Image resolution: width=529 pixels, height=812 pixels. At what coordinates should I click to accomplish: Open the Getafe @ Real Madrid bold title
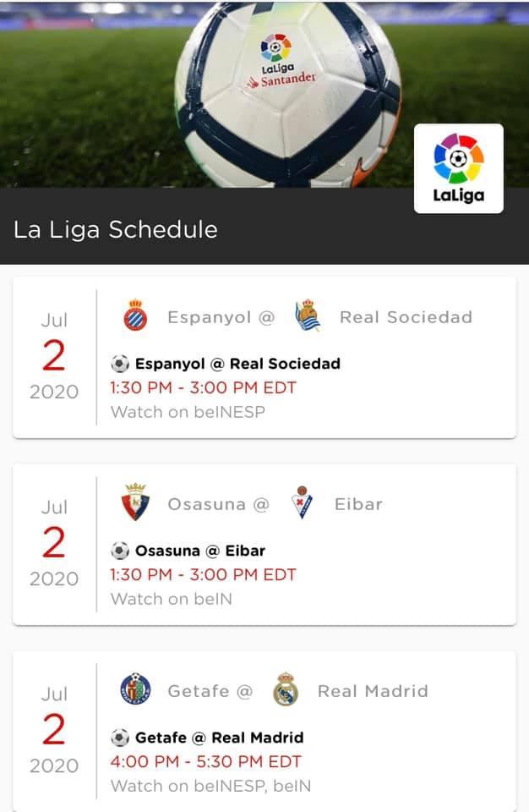pos(219,738)
